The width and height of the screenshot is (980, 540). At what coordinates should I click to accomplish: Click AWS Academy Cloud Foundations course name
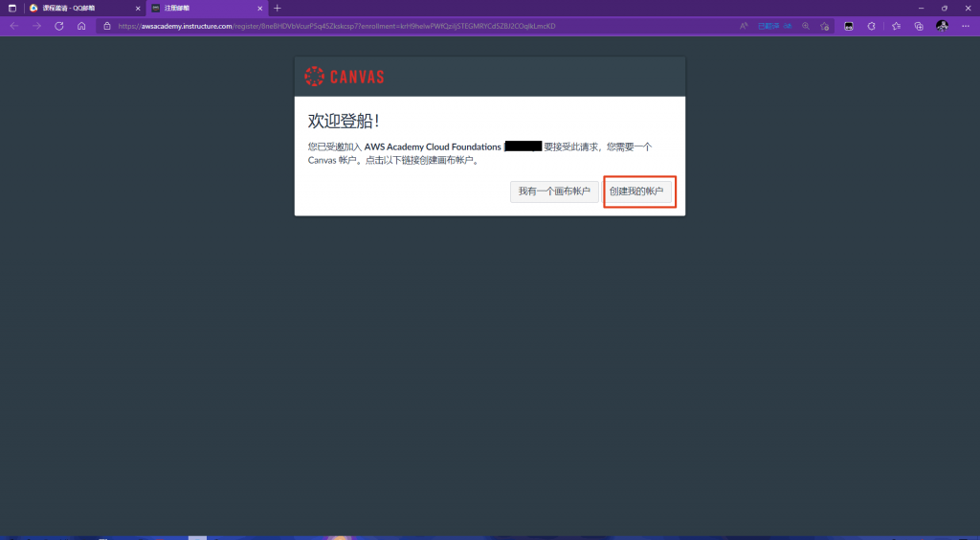tap(433, 146)
